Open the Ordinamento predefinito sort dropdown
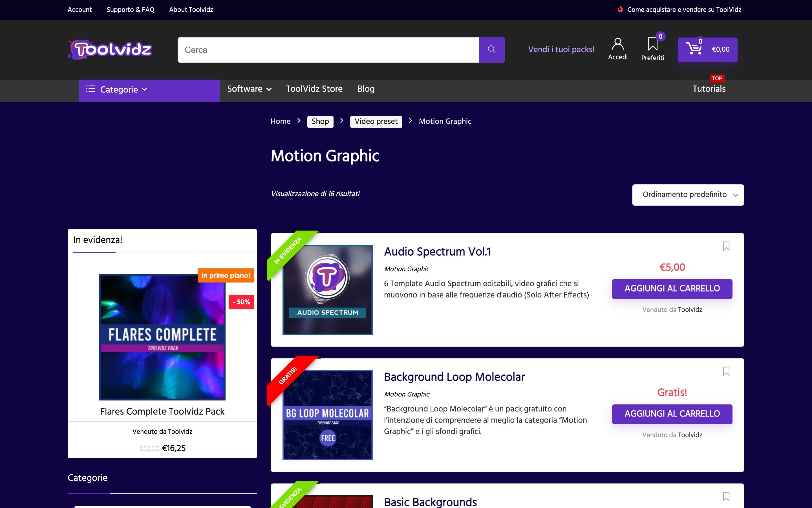Screen dimensions: 812x508 [x=688, y=195]
